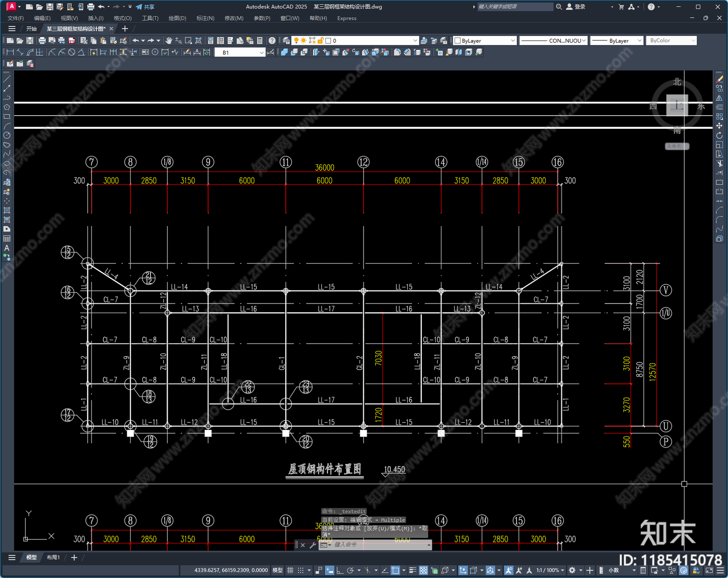728x578 pixels.
Task: Toggle ortho mode in status bar
Action: click(x=339, y=570)
